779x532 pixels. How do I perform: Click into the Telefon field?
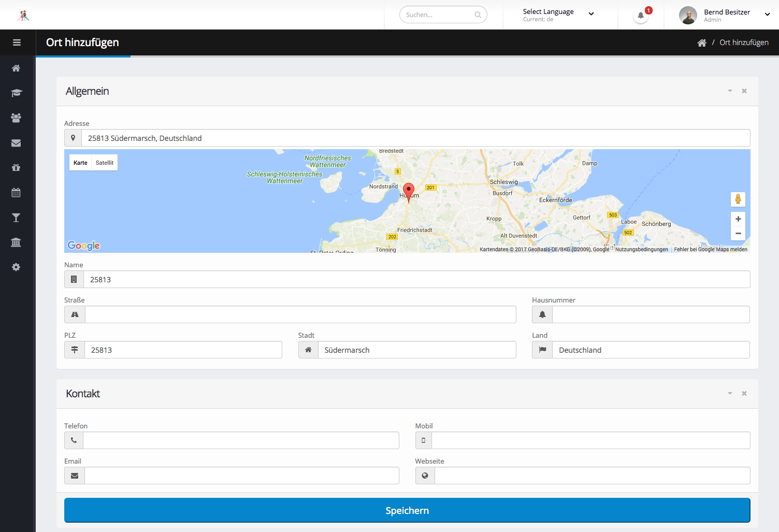[241, 440]
